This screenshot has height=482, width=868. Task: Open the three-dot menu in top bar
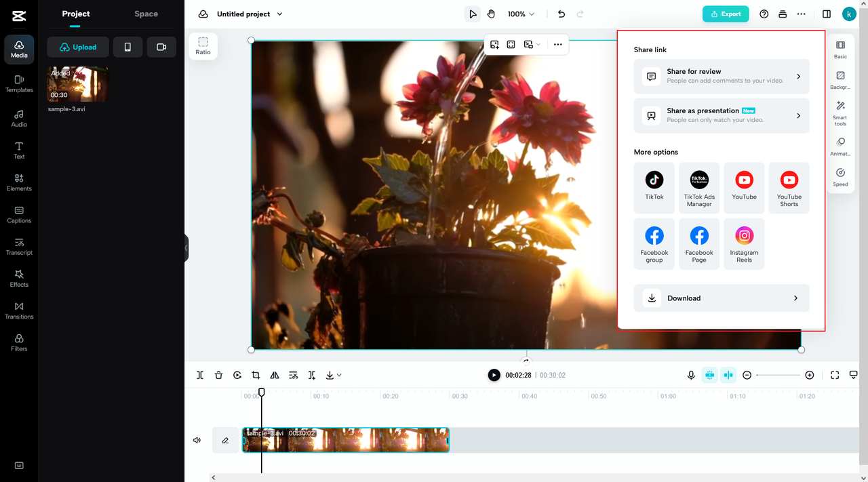(x=802, y=14)
